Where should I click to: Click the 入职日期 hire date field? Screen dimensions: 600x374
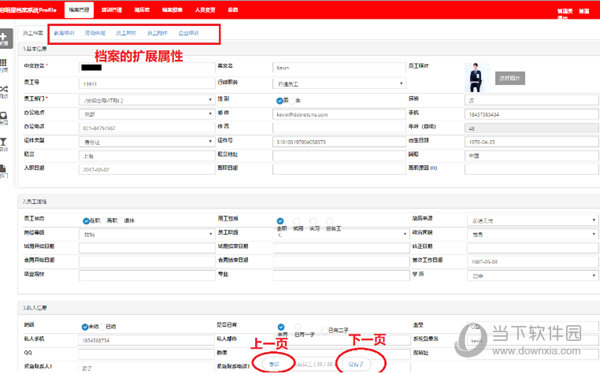[x=147, y=169]
